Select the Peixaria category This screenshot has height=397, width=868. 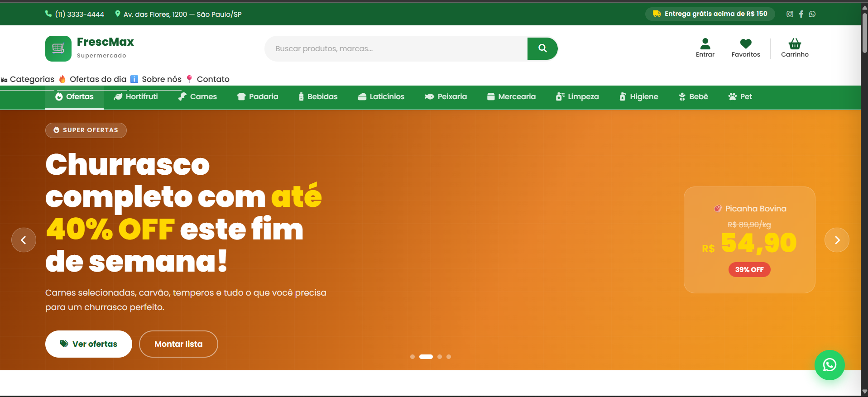(x=446, y=97)
